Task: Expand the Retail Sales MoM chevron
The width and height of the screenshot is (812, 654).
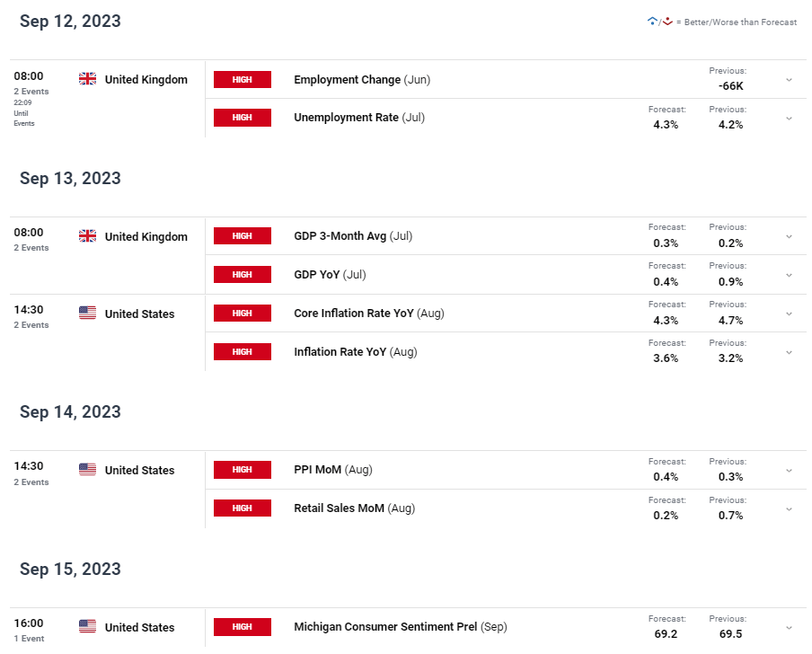Action: click(789, 509)
